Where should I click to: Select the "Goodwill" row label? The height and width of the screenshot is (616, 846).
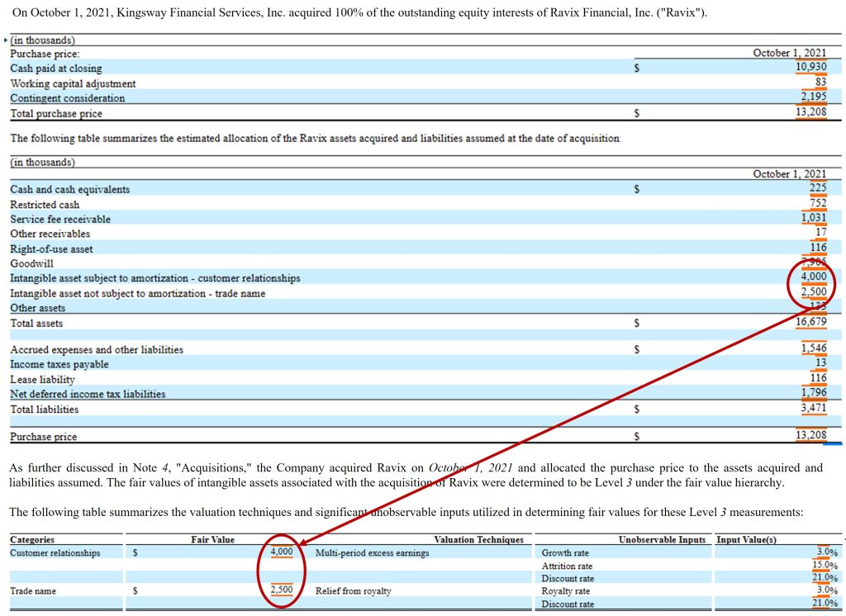coord(32,263)
